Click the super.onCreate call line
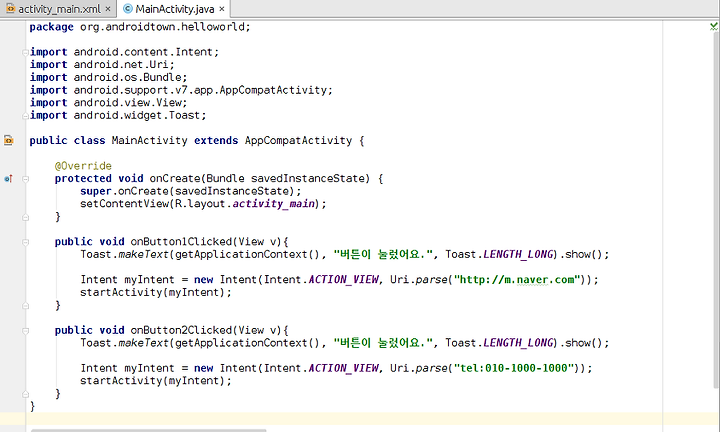Screen dimensions: 720x432 tap(191, 191)
